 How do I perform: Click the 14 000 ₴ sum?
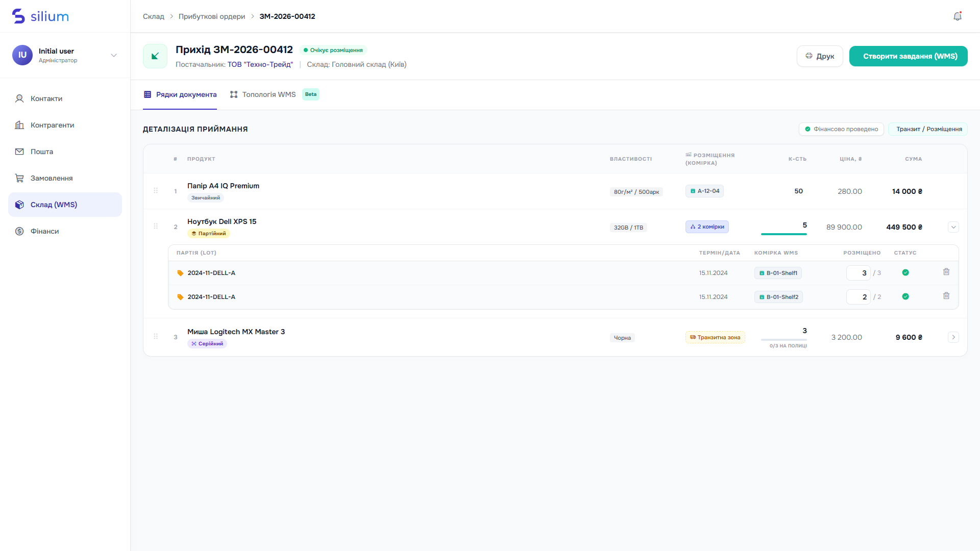pos(907,191)
